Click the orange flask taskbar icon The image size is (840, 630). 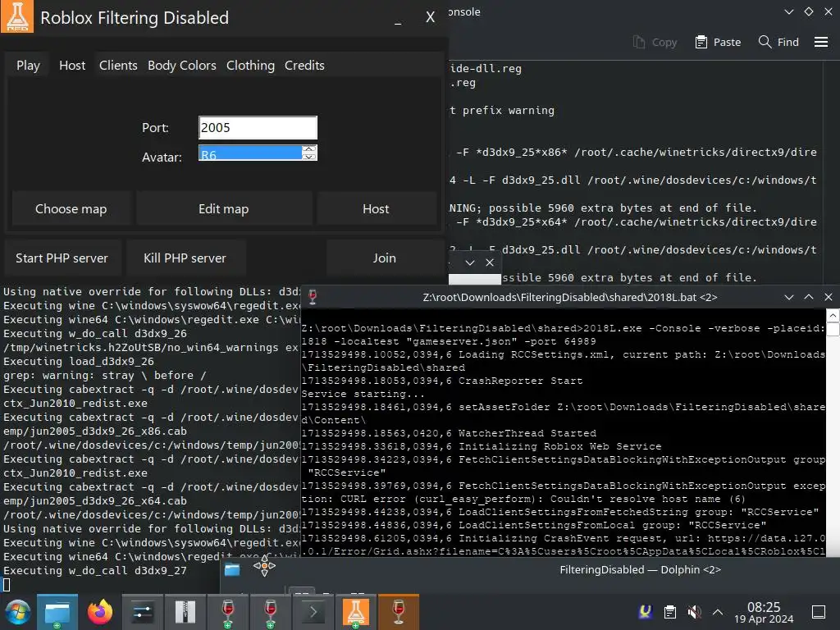pyautogui.click(x=356, y=612)
